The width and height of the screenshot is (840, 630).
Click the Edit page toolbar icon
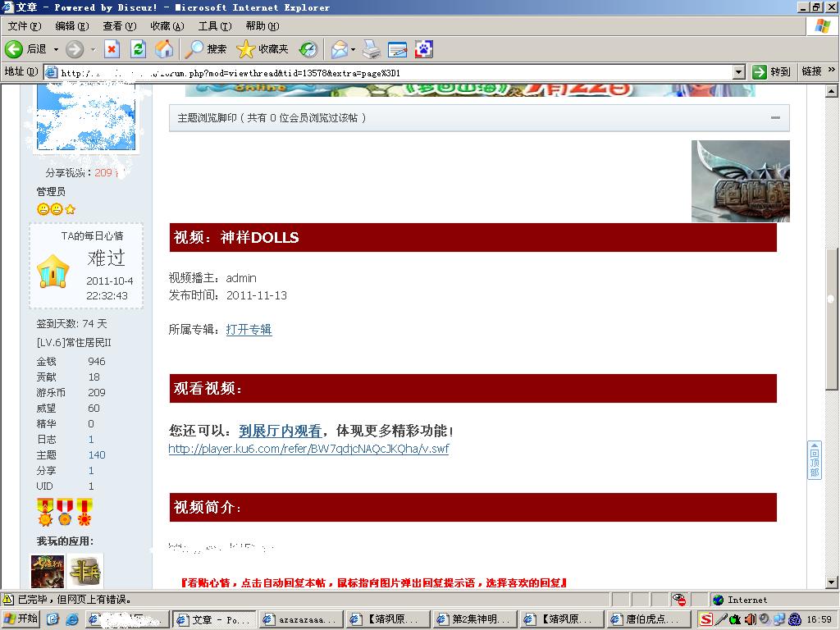(x=398, y=49)
